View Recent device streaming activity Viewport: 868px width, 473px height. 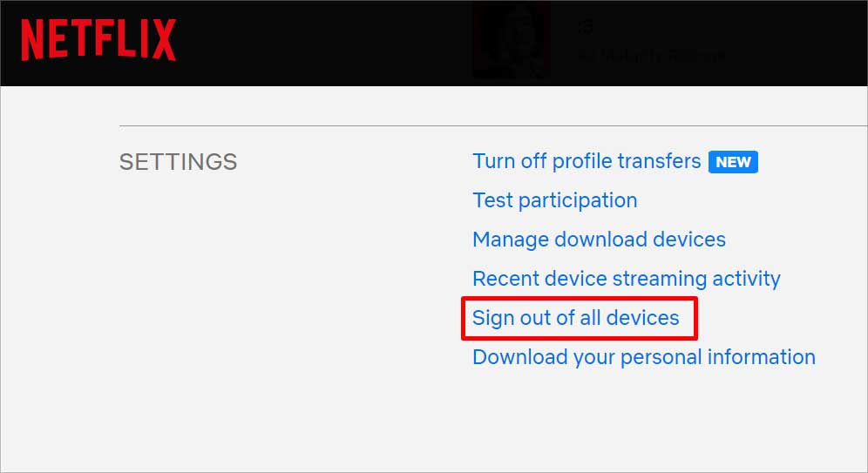pyautogui.click(x=627, y=279)
